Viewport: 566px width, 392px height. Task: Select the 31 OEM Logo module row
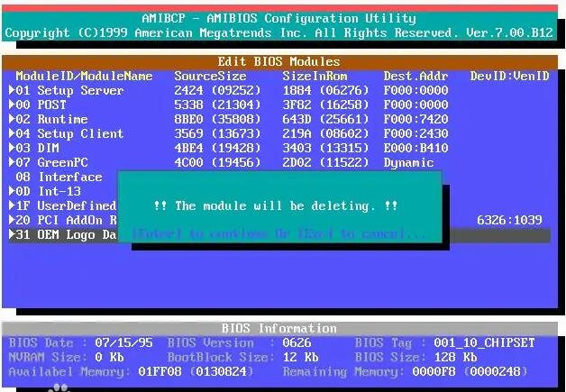pyautogui.click(x=65, y=234)
